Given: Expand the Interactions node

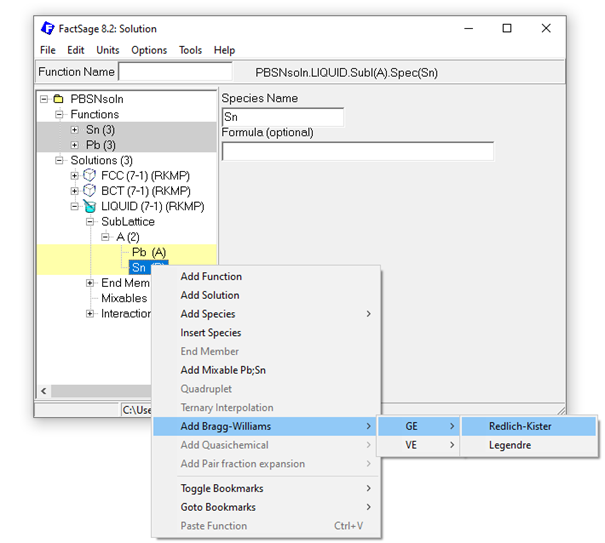Looking at the screenshot, I should tap(90, 314).
